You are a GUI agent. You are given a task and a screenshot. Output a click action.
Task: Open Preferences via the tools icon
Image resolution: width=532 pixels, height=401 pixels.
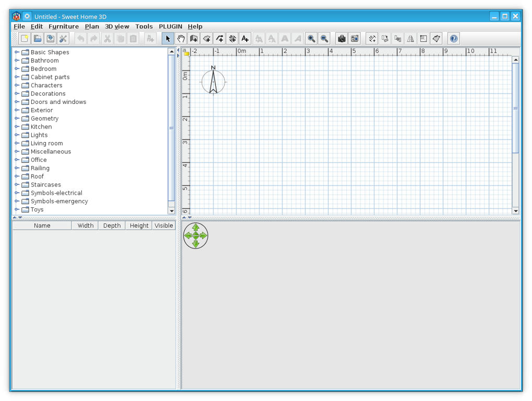63,39
